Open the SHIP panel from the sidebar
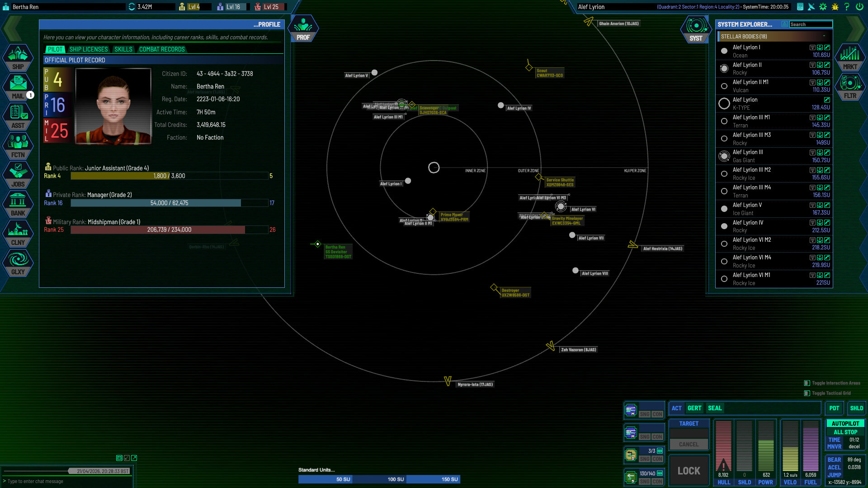868x488 pixels. 18,57
